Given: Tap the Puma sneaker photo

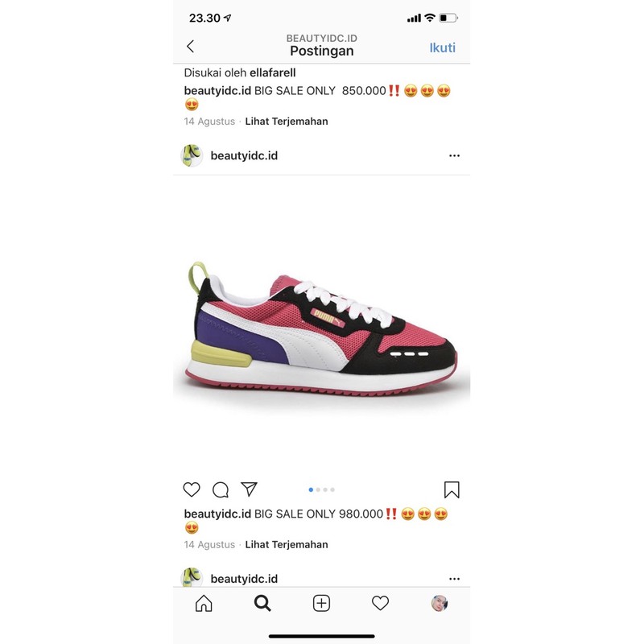Looking at the screenshot, I should pos(321,327).
